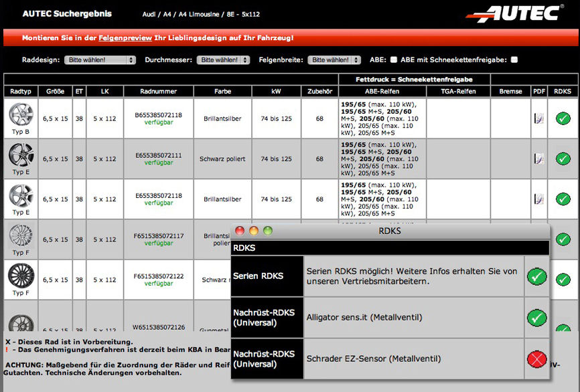Select wheel number E655385072111
The image size is (580, 392).
pyautogui.click(x=158, y=155)
